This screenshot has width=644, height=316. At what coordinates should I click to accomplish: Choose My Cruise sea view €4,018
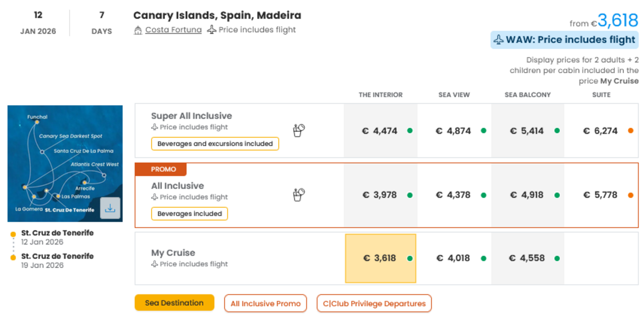pos(453,258)
